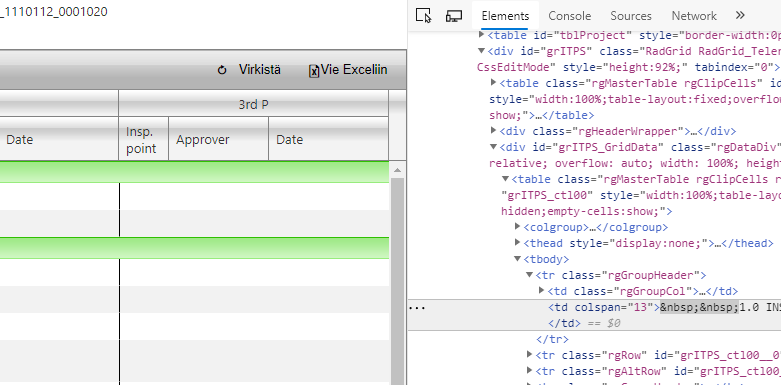
Task: Collapse the tr rgGroupHeader node
Action: coord(529,274)
